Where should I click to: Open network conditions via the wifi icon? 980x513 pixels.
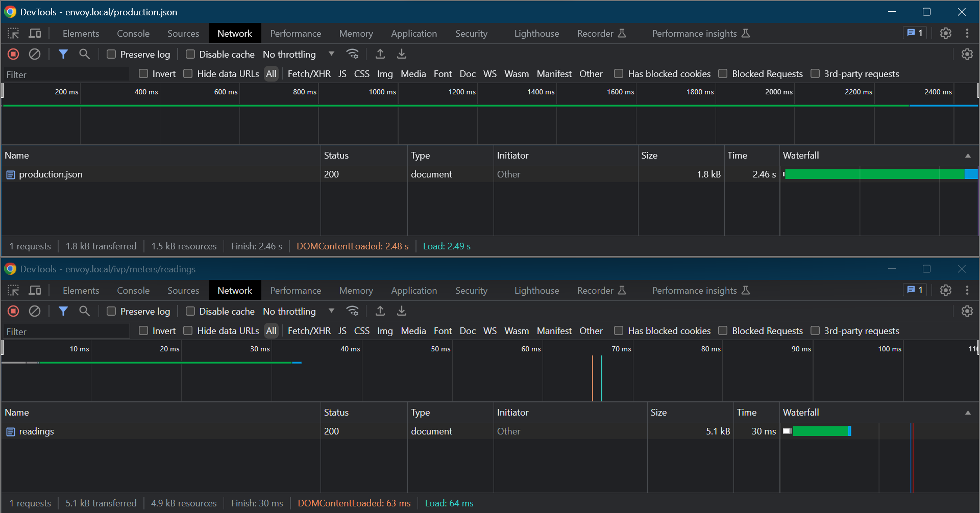click(x=353, y=54)
